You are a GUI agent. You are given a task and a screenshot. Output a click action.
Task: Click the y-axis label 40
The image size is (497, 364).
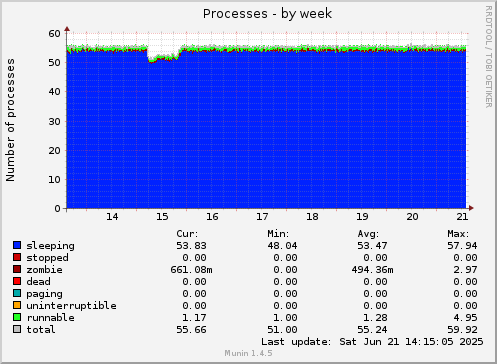(55, 92)
